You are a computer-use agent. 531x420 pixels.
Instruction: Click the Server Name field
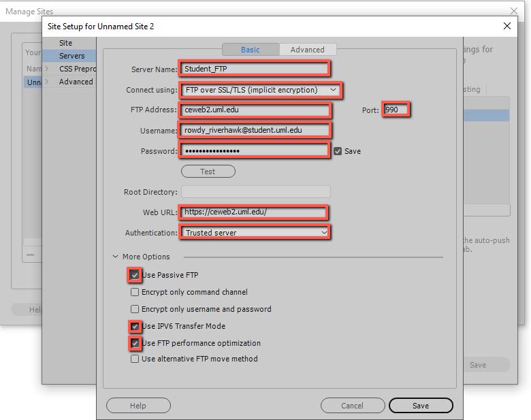point(255,69)
